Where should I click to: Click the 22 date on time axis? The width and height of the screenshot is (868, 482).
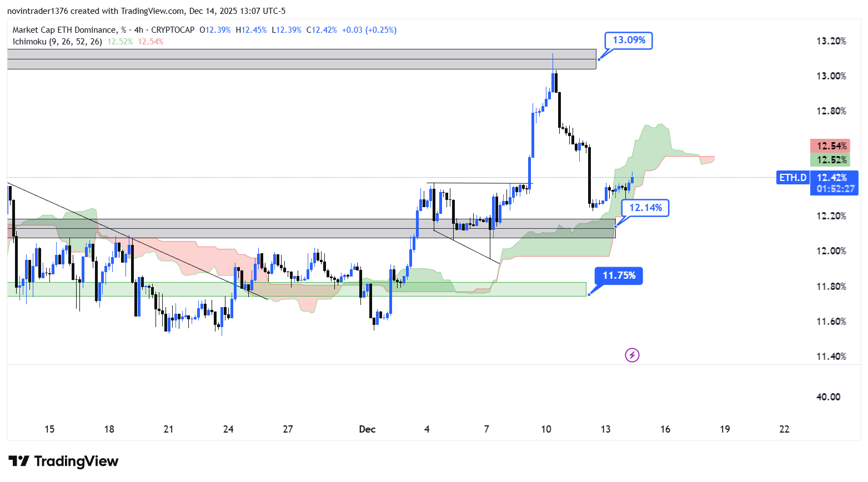[784, 429]
